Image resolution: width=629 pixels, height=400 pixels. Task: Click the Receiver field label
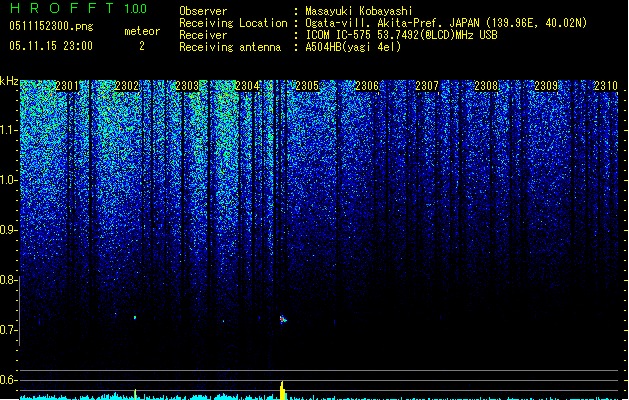point(203,35)
